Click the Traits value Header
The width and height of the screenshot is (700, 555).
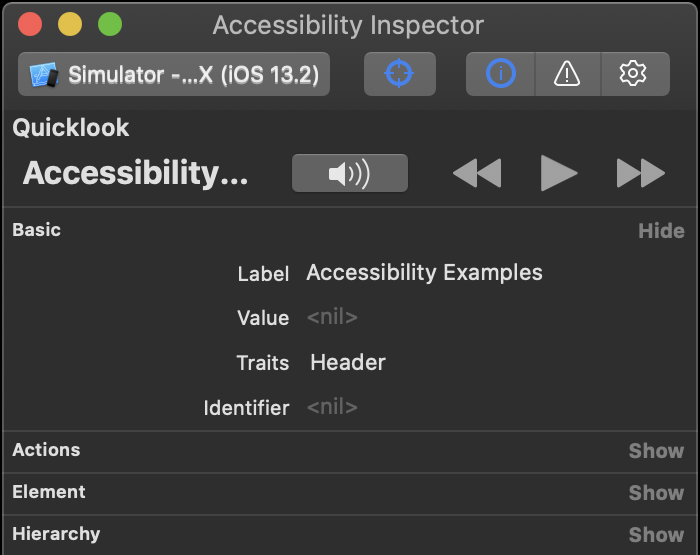(348, 363)
